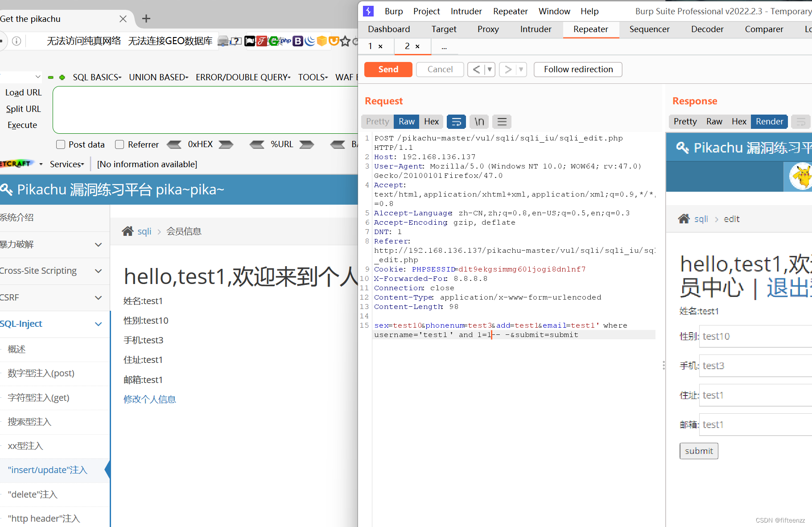Screen dimensions: 812x527
Task: Open the UNION BASED dropdown
Action: coord(159,77)
